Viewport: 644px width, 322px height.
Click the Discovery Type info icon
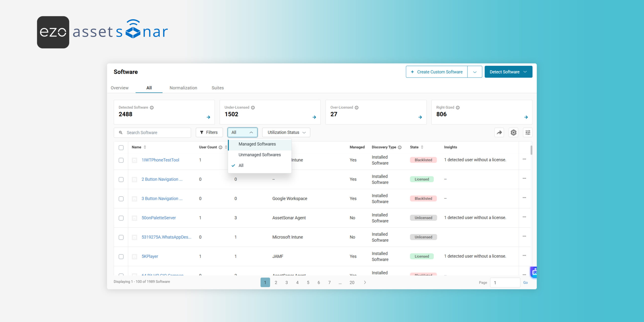tap(400, 147)
